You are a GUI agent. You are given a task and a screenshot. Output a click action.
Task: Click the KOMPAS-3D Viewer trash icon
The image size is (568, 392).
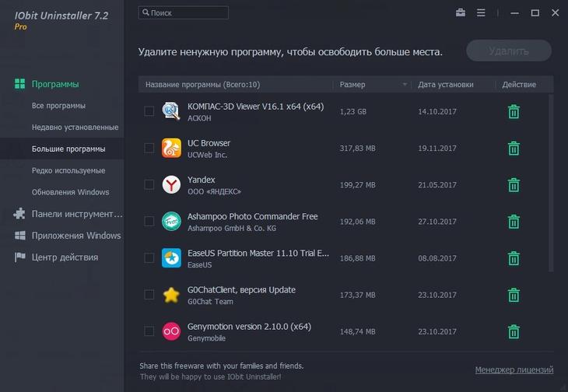pyautogui.click(x=514, y=112)
